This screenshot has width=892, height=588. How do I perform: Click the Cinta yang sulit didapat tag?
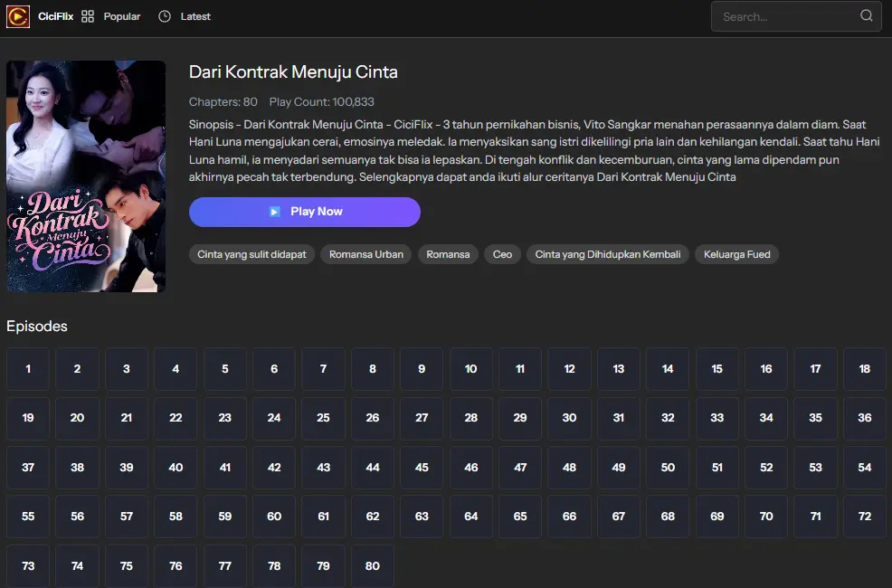click(251, 254)
